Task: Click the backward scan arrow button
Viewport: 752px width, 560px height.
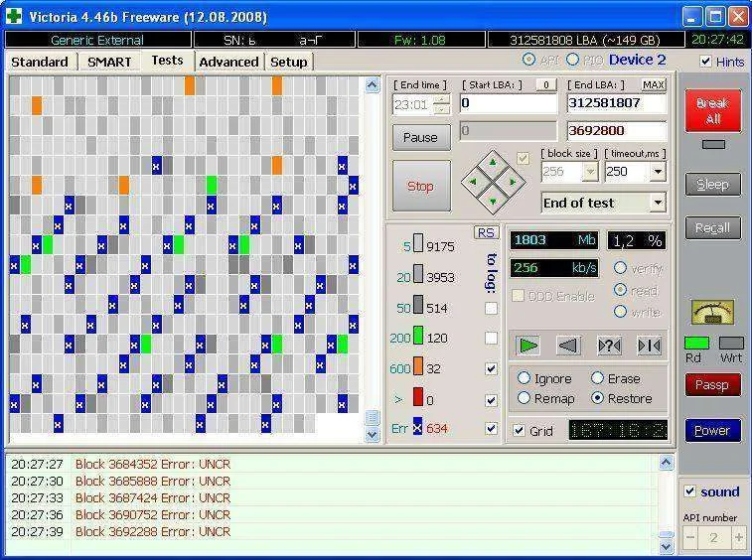Action: 568,346
